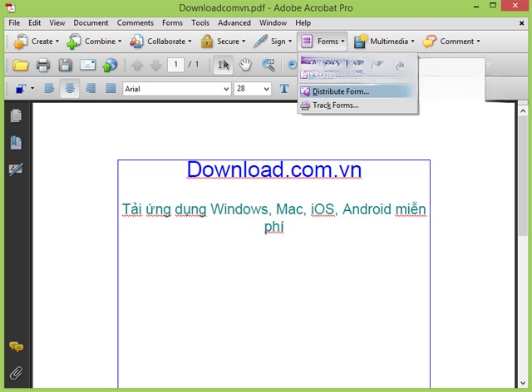Open the Help menu
The height and width of the screenshot is (392, 532).
(x=303, y=22)
